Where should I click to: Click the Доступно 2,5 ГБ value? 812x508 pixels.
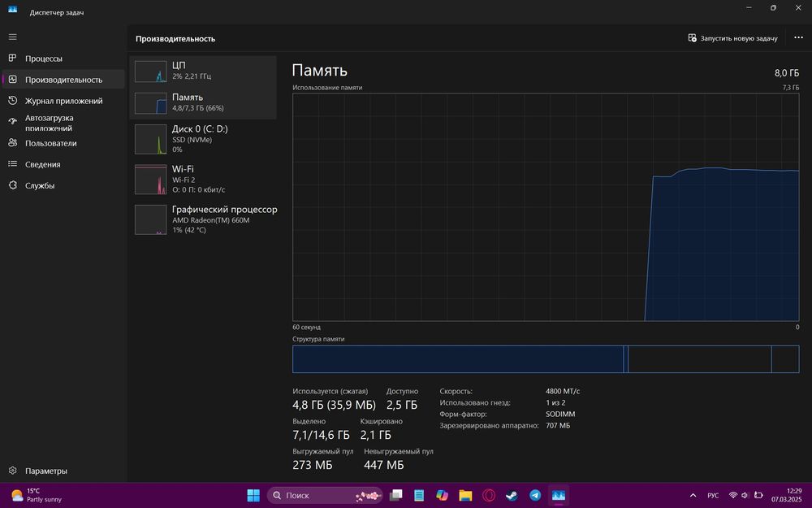402,405
